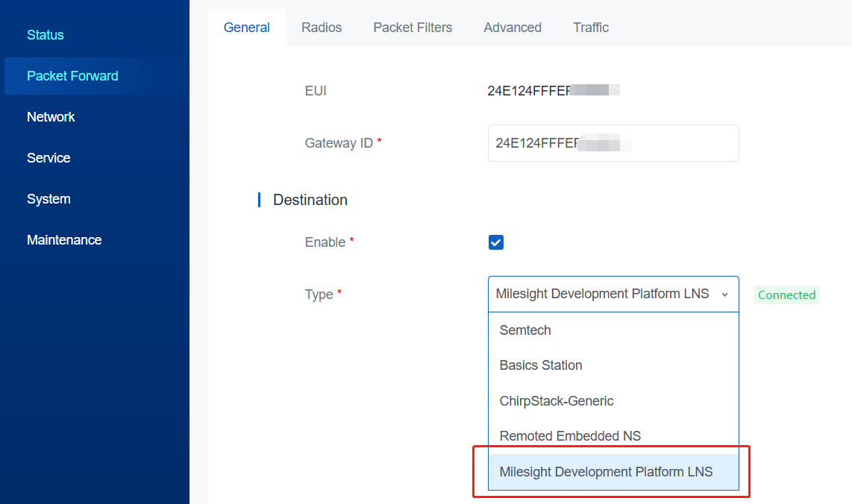Uncheck the Destination Enable checkbox

click(x=496, y=242)
